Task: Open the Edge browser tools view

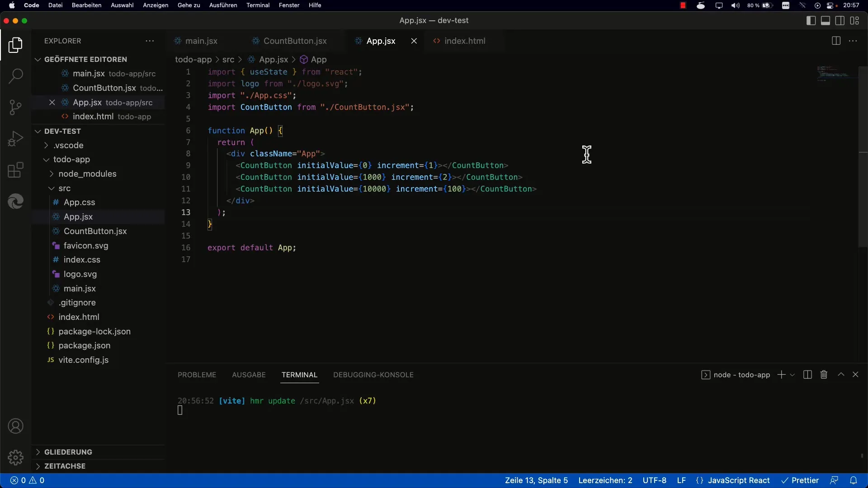Action: pos(15,202)
